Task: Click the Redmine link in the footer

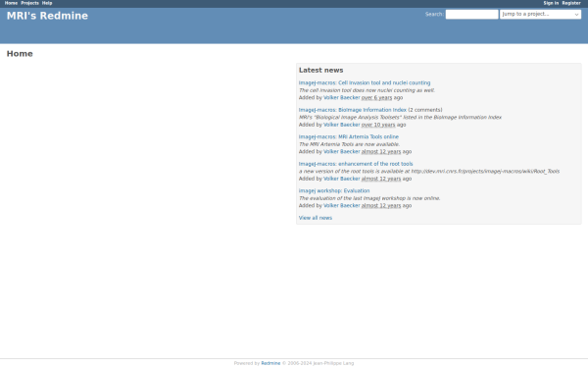Action: (270, 363)
